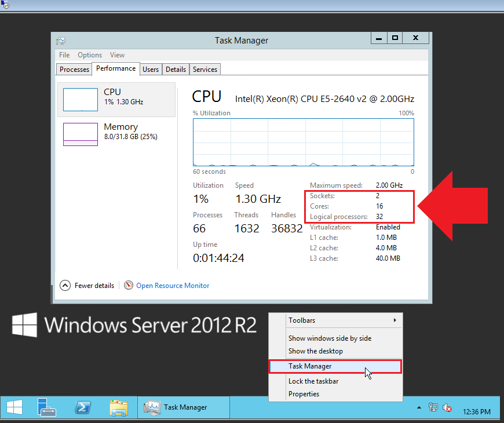Close the Task Manager window
Screen dimensions: 504x423
[x=415, y=38]
